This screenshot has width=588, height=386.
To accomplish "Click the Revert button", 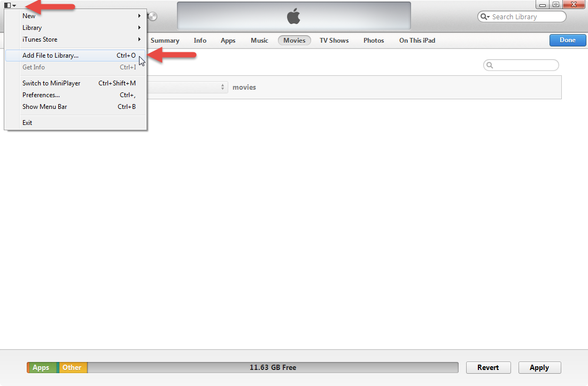I will point(488,367).
